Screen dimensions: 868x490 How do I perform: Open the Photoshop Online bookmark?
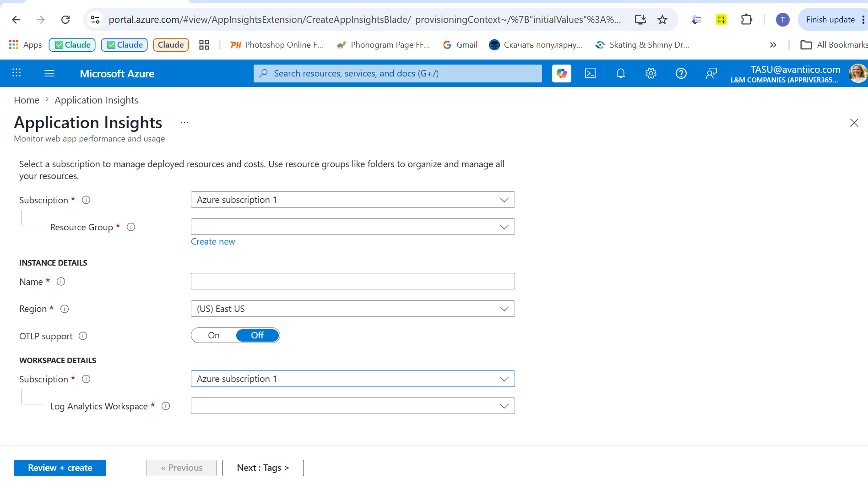click(277, 44)
